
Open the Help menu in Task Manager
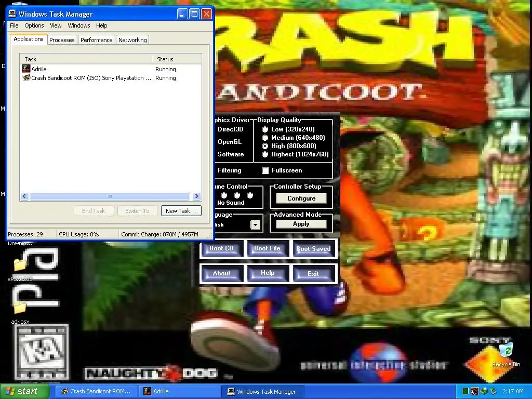101,25
